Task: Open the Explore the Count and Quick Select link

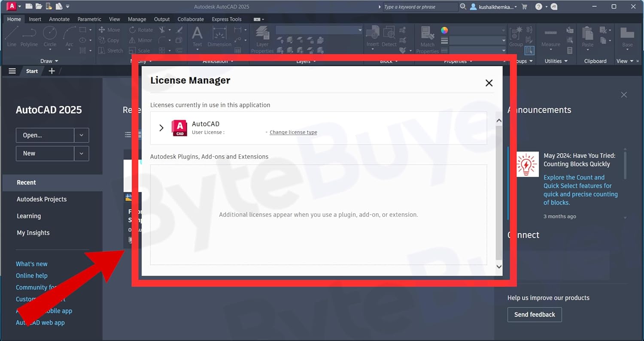Action: coord(580,190)
